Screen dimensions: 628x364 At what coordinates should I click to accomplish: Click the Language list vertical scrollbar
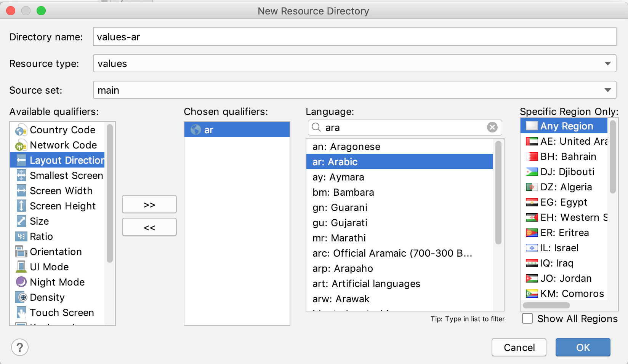pyautogui.click(x=498, y=193)
